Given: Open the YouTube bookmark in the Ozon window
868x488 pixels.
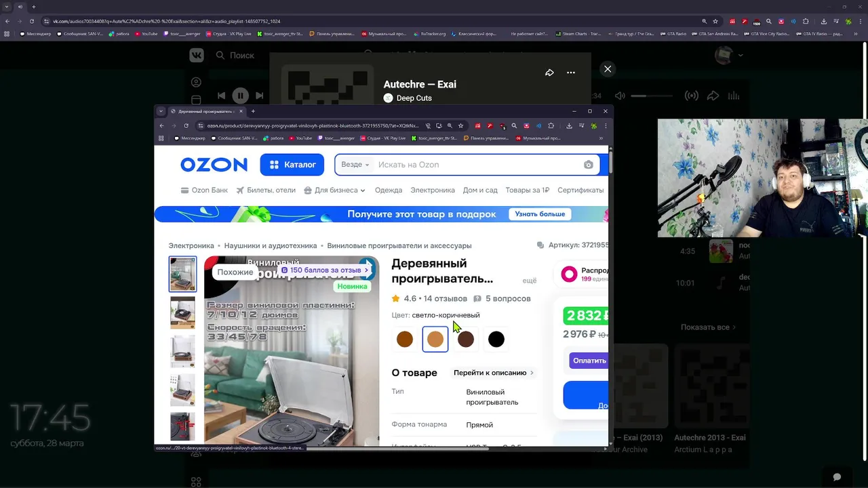Looking at the screenshot, I should click(300, 138).
